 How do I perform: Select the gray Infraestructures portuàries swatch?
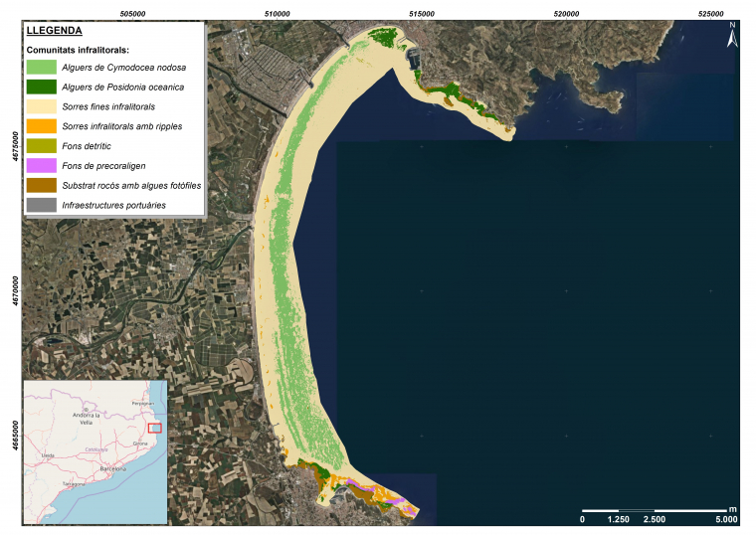[x=41, y=205]
